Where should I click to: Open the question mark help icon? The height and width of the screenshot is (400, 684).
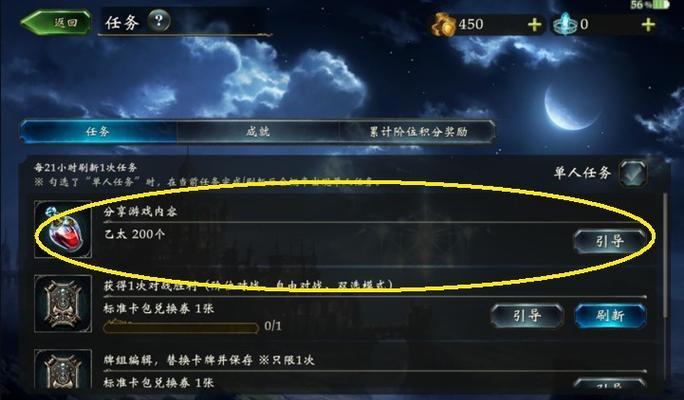[159, 21]
